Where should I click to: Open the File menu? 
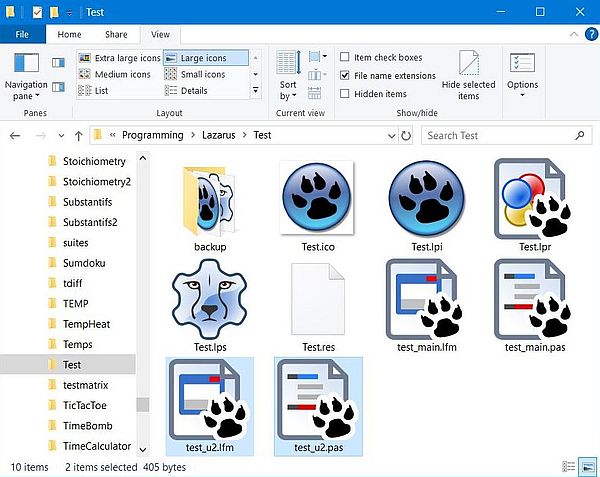click(x=22, y=34)
